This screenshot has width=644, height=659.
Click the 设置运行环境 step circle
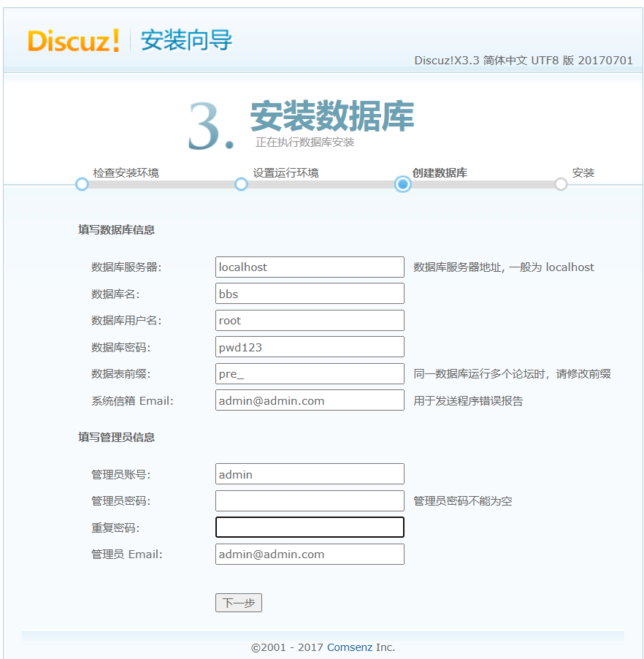click(x=241, y=184)
